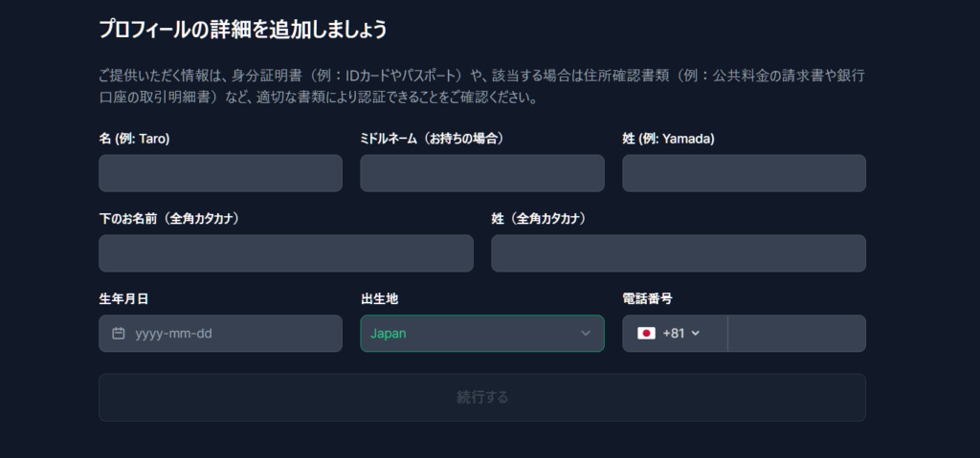Open the Japan birthplace dropdown
Viewport: 980px width, 458px height.
tap(481, 334)
